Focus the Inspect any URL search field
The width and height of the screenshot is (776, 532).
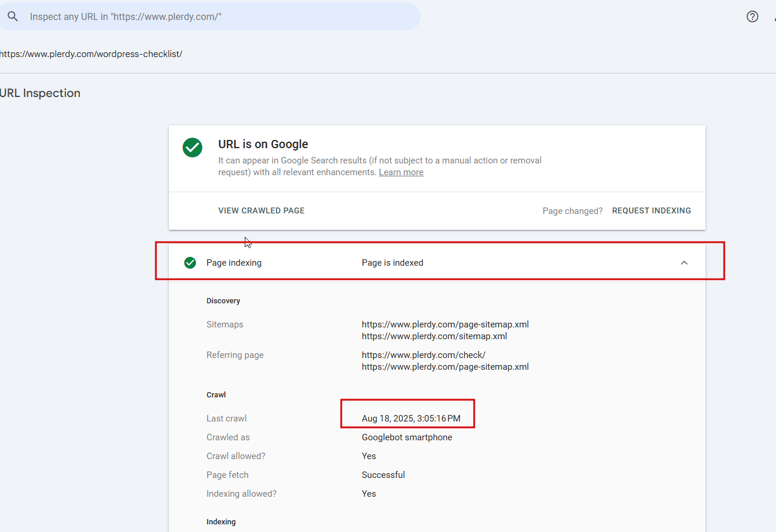[x=210, y=16]
